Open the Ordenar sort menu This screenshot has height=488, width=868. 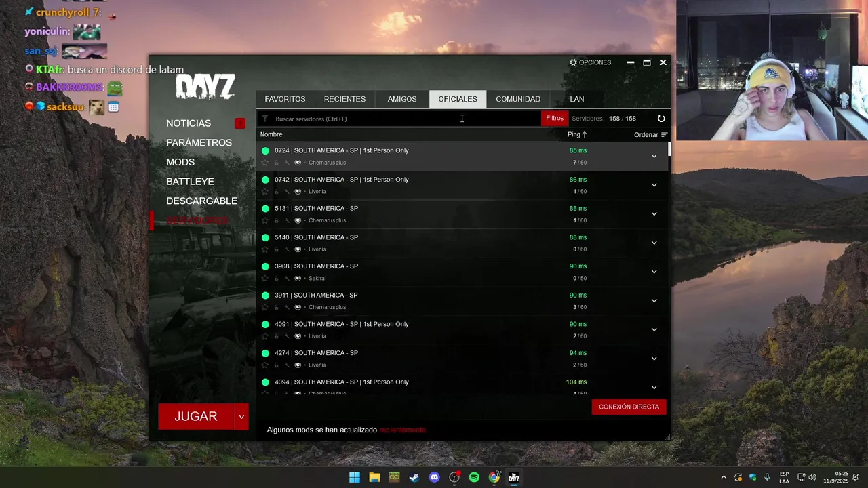pyautogui.click(x=651, y=135)
